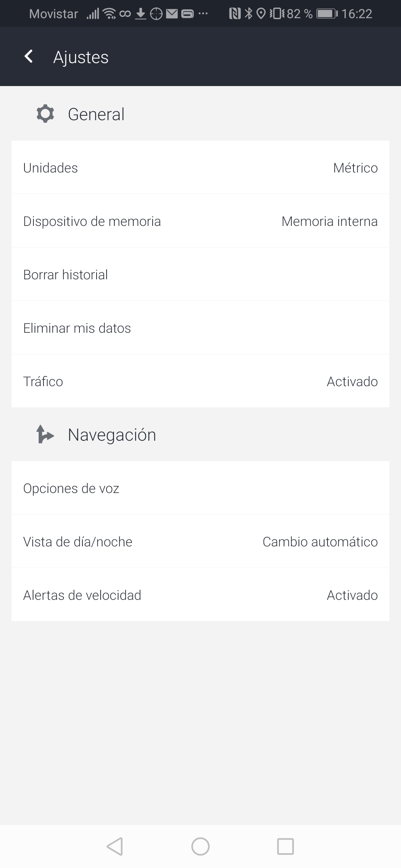This screenshot has width=401, height=868.
Task: Tap the battery icon in status bar
Action: (x=326, y=14)
